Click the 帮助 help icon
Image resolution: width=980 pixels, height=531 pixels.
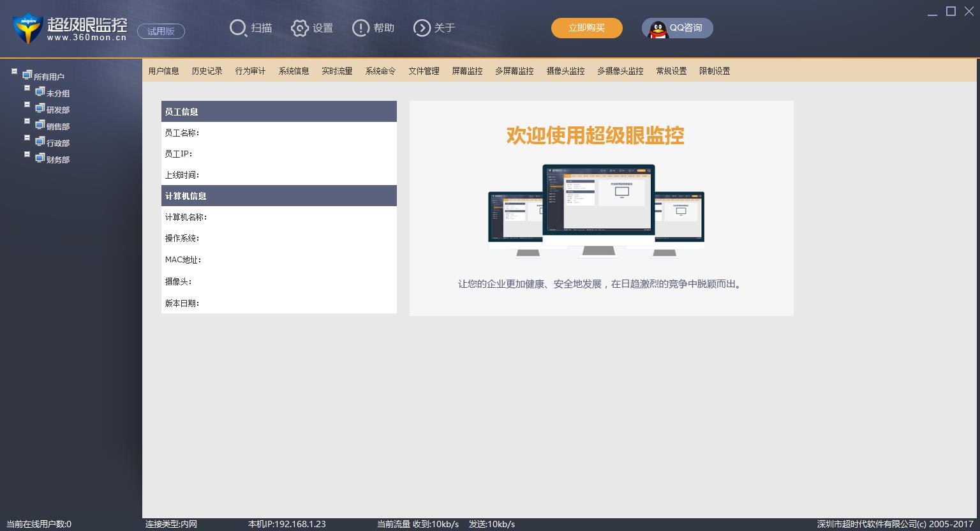[x=361, y=28]
